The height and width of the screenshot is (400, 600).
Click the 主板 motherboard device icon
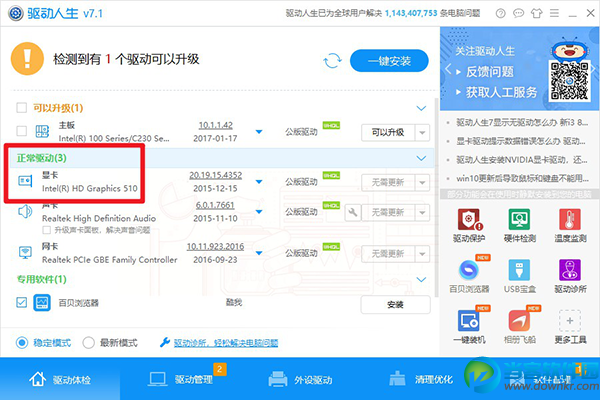tap(42, 131)
